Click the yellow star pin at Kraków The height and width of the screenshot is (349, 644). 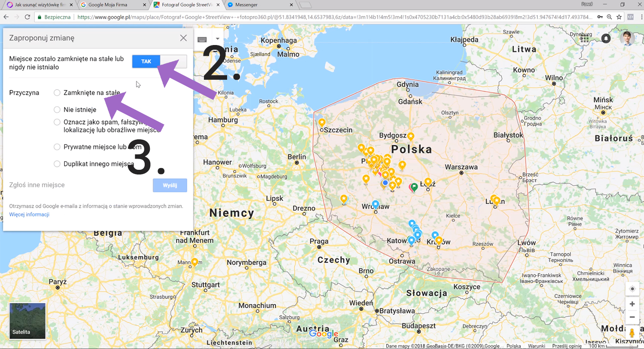point(438,241)
